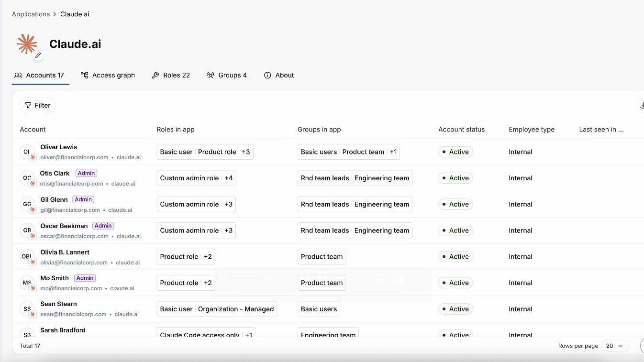Click the Organization - Managed role for Sean Stearn

click(x=236, y=309)
